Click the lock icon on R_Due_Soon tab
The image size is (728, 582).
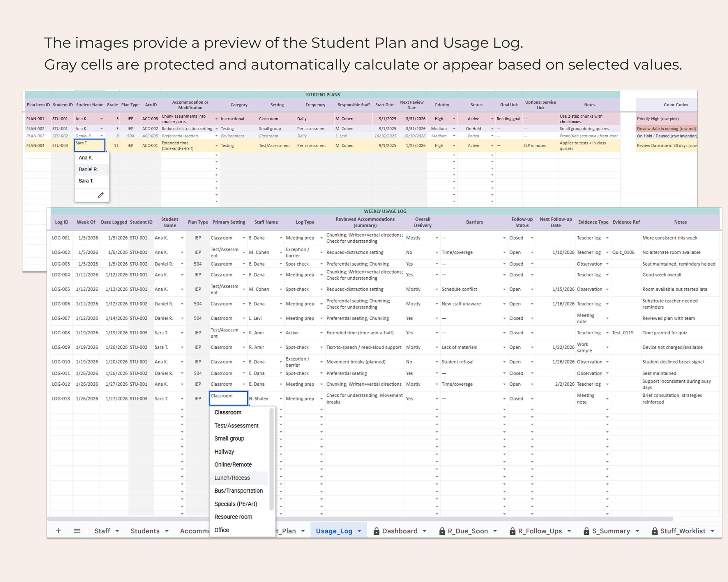coord(442,531)
